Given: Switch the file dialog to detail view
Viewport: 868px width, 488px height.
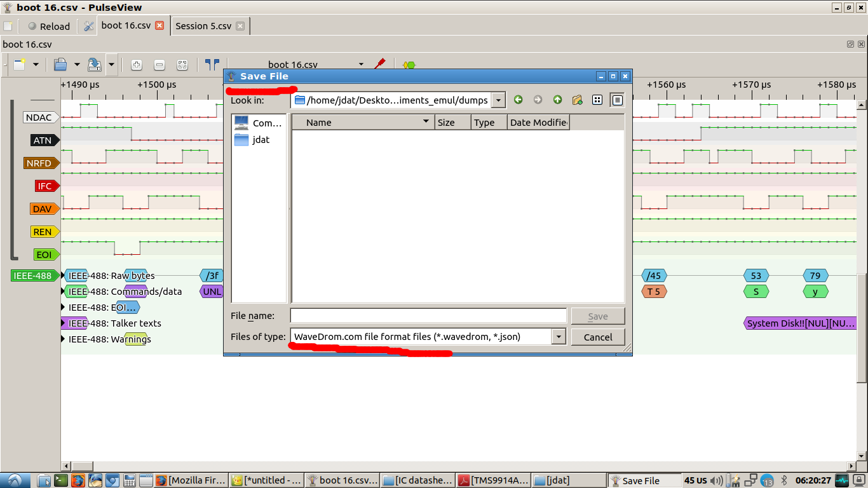Looking at the screenshot, I should [x=617, y=100].
